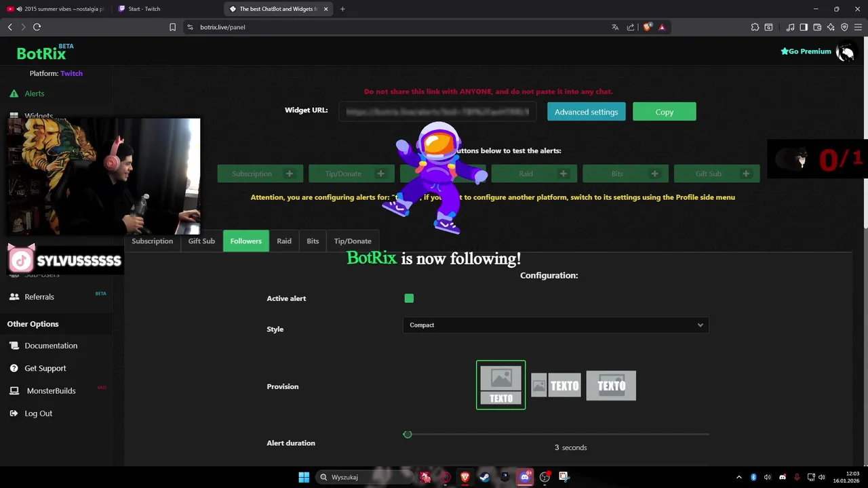The height and width of the screenshot is (488, 868).
Task: Test the Subscription alert button
Action: 260,174
